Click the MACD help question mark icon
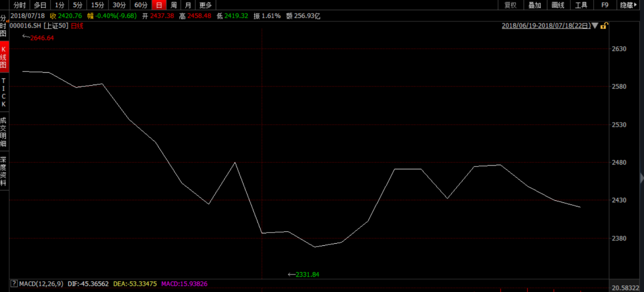 point(13,284)
